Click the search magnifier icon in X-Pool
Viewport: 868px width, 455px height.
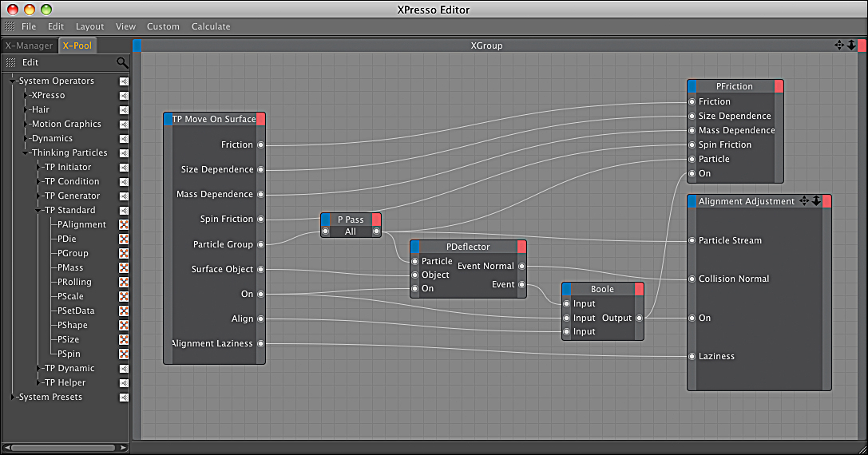point(122,62)
